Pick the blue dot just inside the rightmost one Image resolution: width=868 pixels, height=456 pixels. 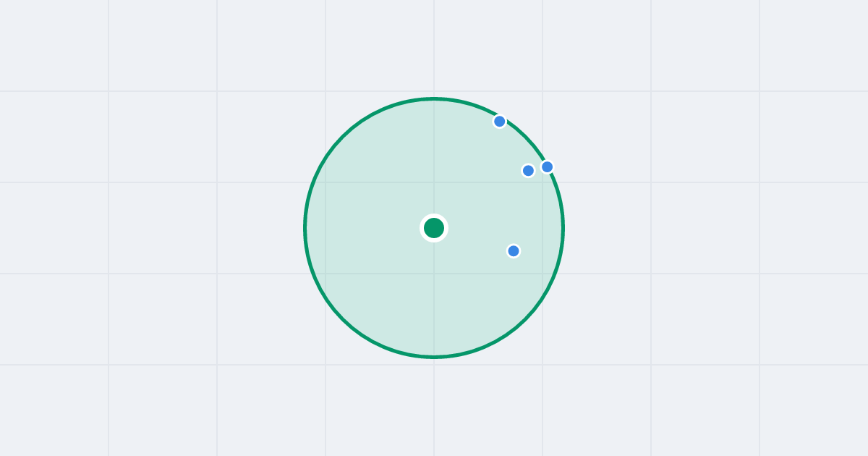click(x=529, y=171)
